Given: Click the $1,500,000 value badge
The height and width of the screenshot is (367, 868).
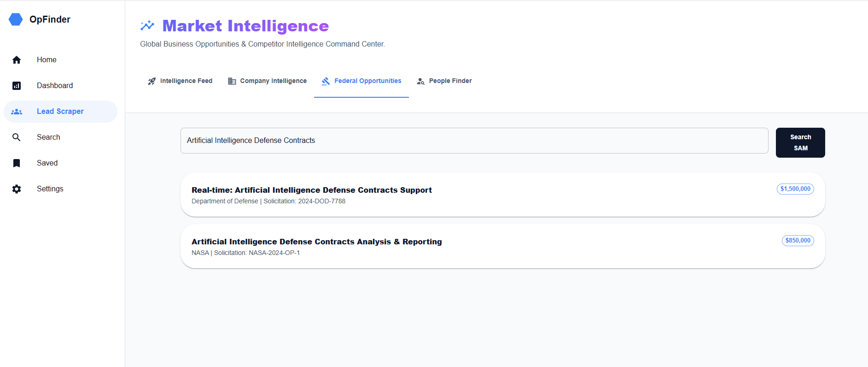Looking at the screenshot, I should 795,189.
